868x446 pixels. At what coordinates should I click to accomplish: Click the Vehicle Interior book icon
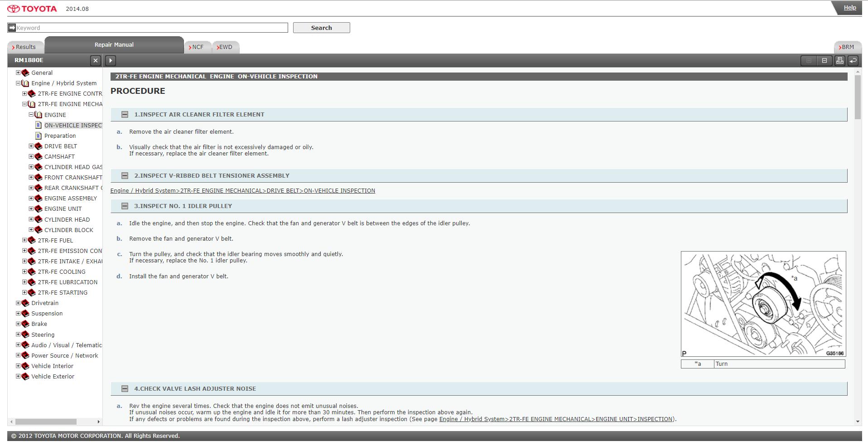25,366
